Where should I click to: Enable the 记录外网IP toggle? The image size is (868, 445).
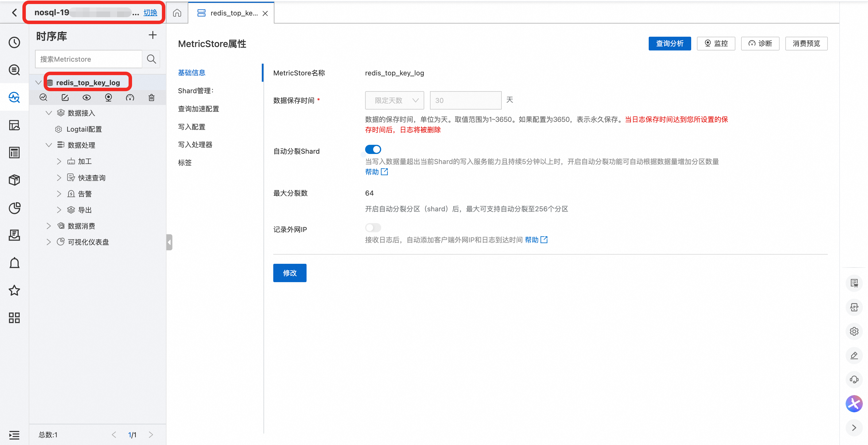click(x=373, y=228)
